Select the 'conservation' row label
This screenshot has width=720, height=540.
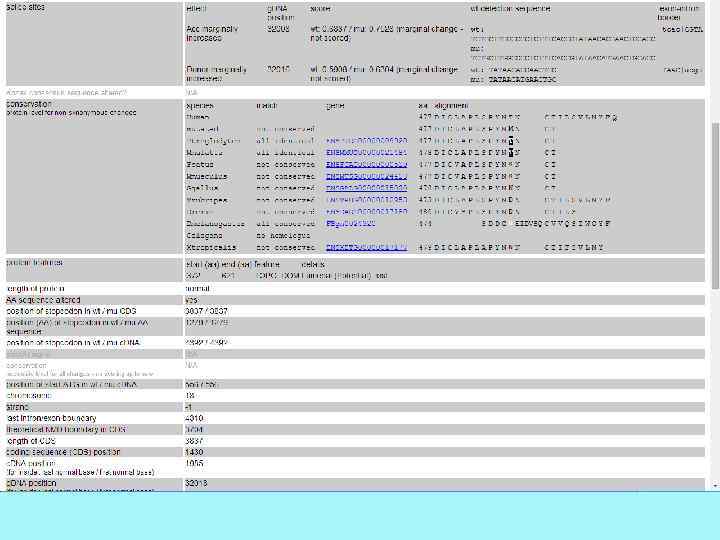pyautogui.click(x=29, y=104)
